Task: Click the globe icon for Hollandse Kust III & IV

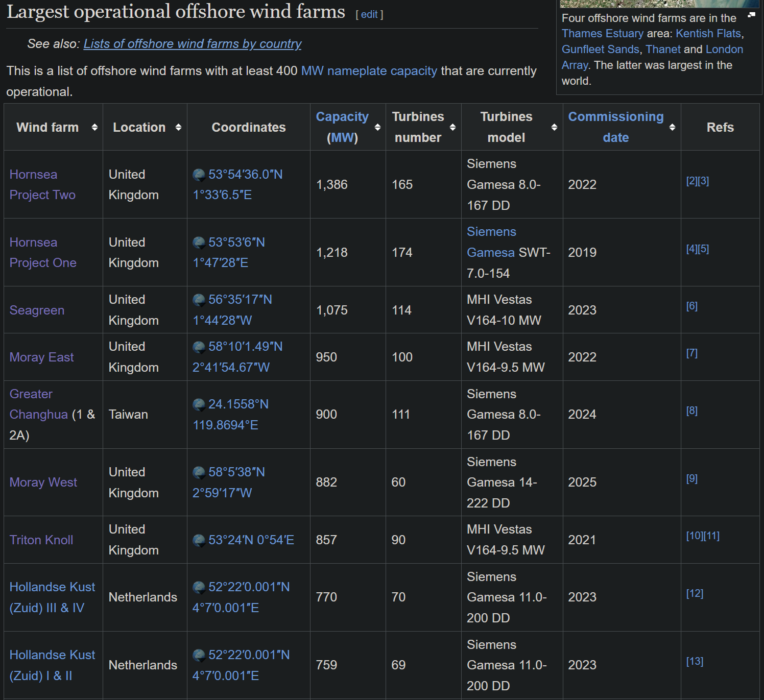Action: point(199,588)
